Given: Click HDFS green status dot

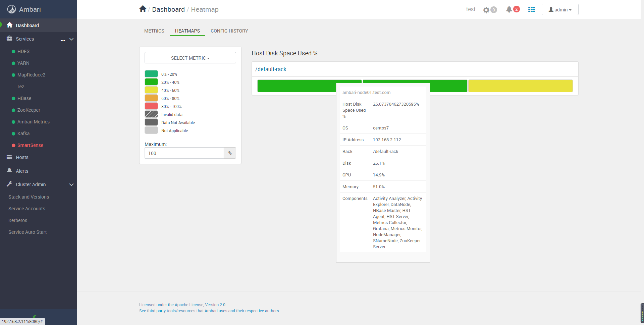Looking at the screenshot, I should (x=13, y=52).
